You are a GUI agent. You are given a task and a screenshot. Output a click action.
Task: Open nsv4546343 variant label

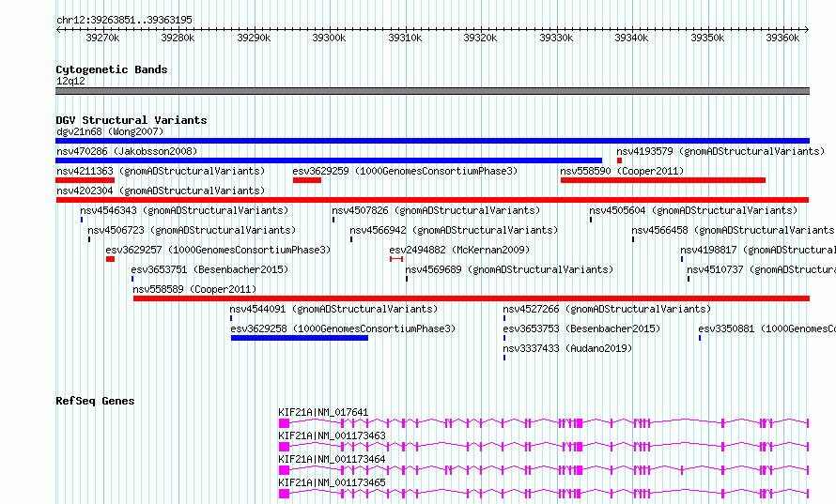(184, 210)
